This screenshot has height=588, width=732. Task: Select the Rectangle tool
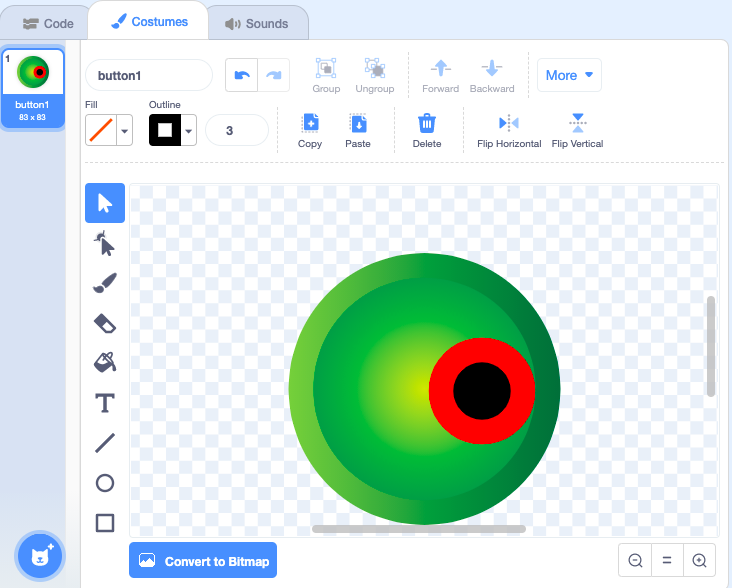(x=105, y=522)
